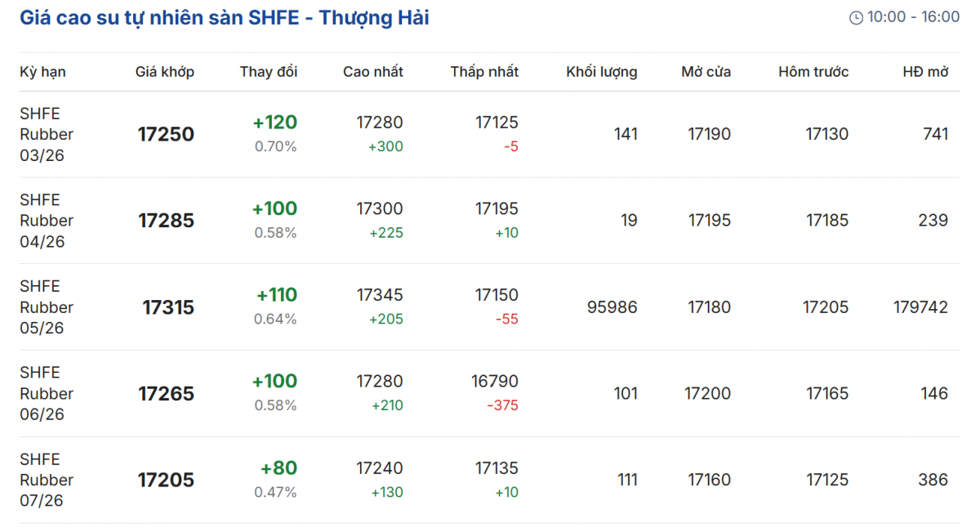The height and width of the screenshot is (528, 980).
Task: Sort by the Khối lượng column header
Action: click(x=602, y=72)
